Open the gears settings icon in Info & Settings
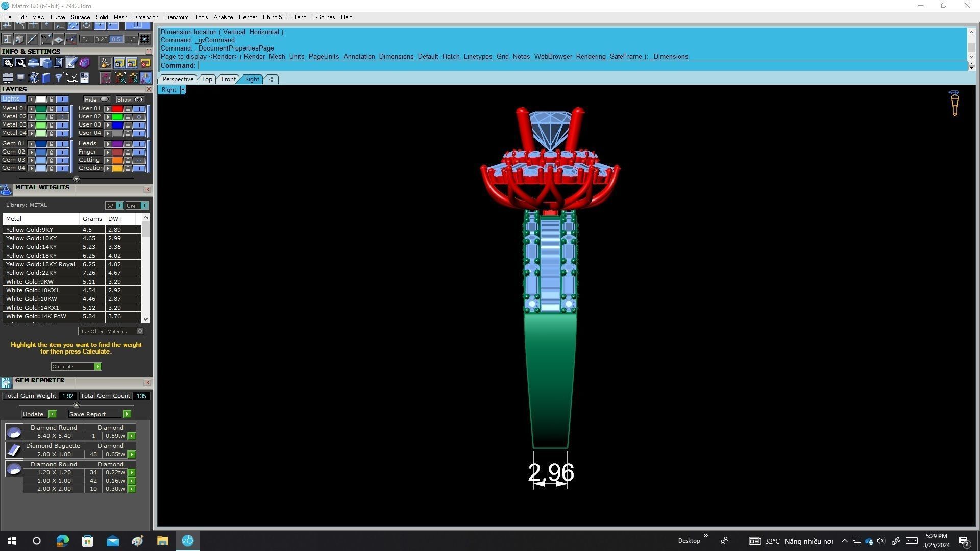 tap(8, 63)
